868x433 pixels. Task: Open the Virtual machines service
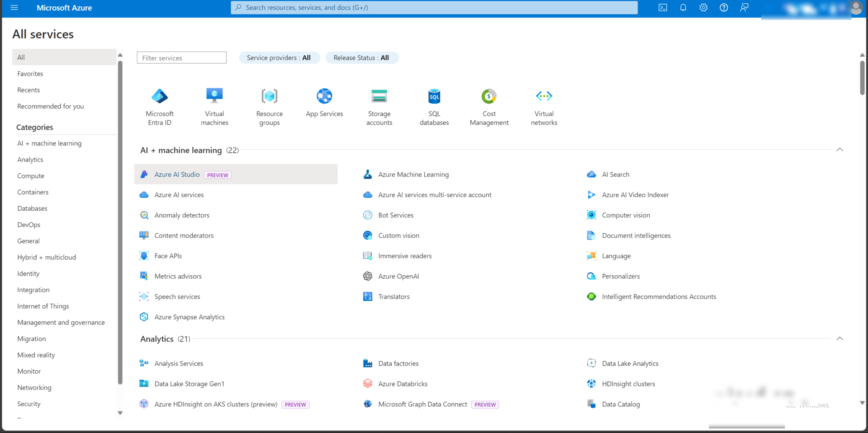[214, 106]
